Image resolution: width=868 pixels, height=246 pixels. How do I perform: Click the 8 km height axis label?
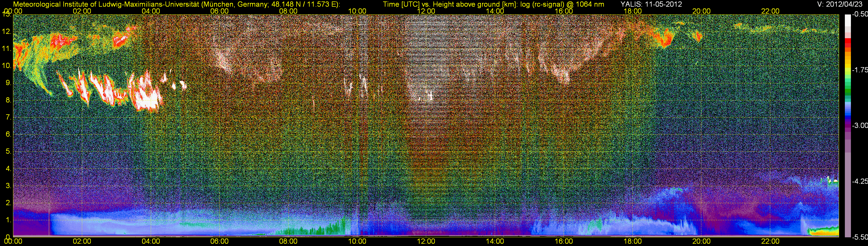pyautogui.click(x=8, y=100)
